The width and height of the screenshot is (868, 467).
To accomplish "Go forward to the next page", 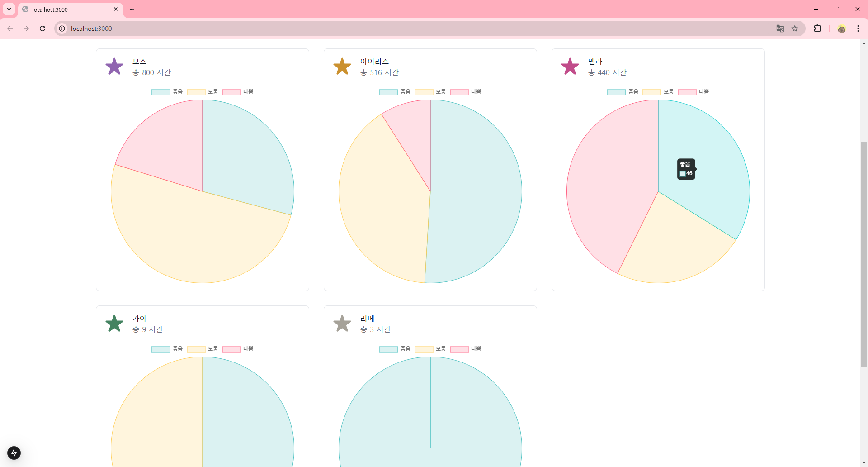I will 26,29.
